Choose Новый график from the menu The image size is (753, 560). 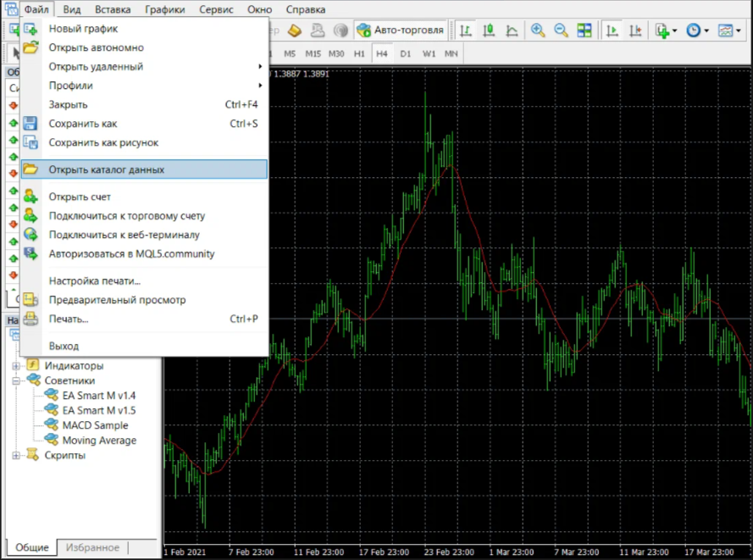click(144, 29)
